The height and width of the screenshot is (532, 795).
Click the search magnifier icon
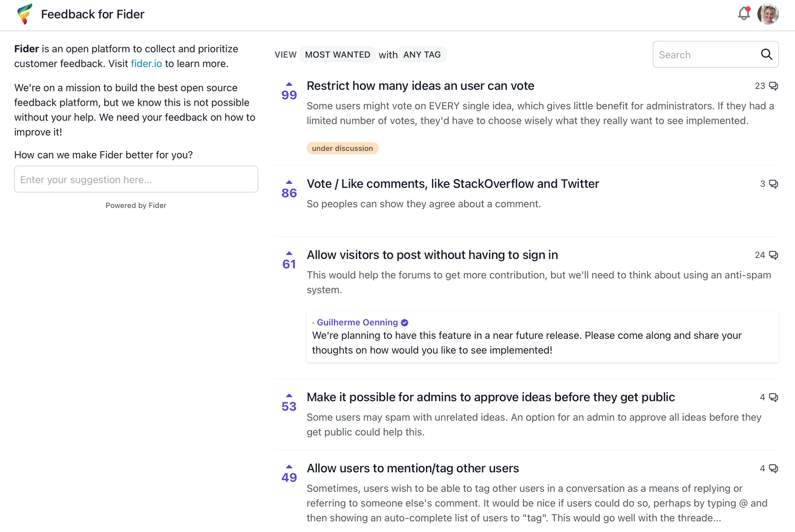pyautogui.click(x=767, y=54)
